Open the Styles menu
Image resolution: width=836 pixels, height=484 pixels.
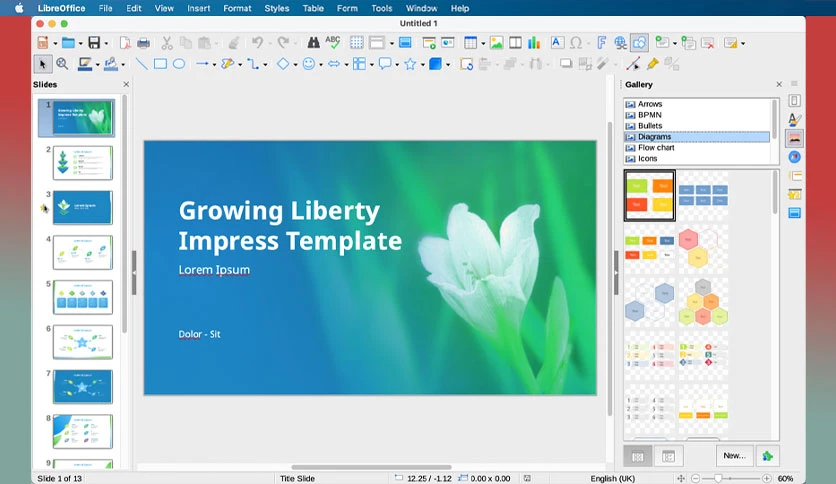(277, 8)
